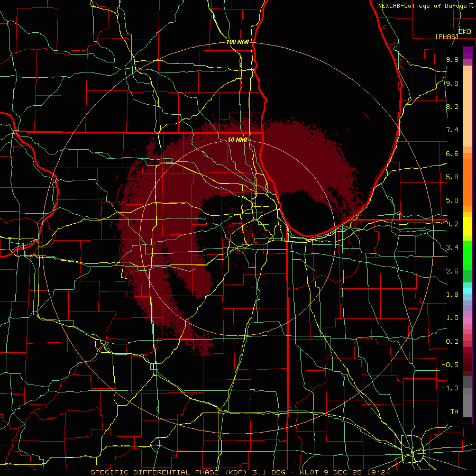476x476 pixels.
Task: Click the -1.3 scale label
Action: [450, 388]
